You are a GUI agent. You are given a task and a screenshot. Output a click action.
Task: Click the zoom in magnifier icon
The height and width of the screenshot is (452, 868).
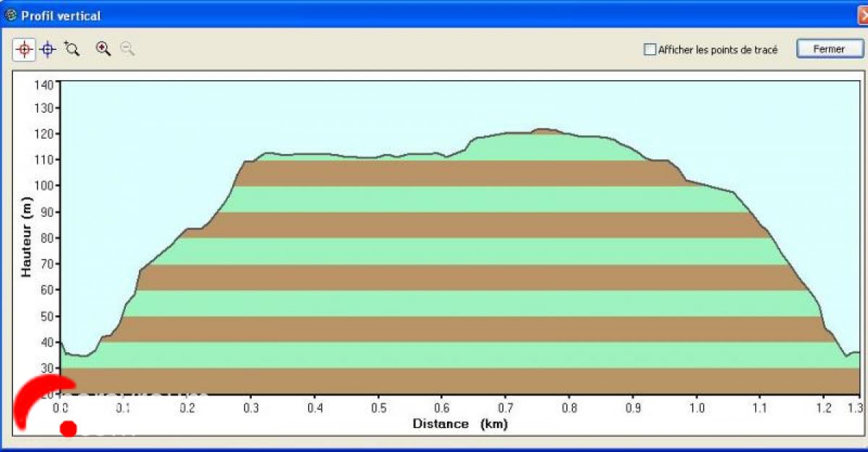coord(103,49)
